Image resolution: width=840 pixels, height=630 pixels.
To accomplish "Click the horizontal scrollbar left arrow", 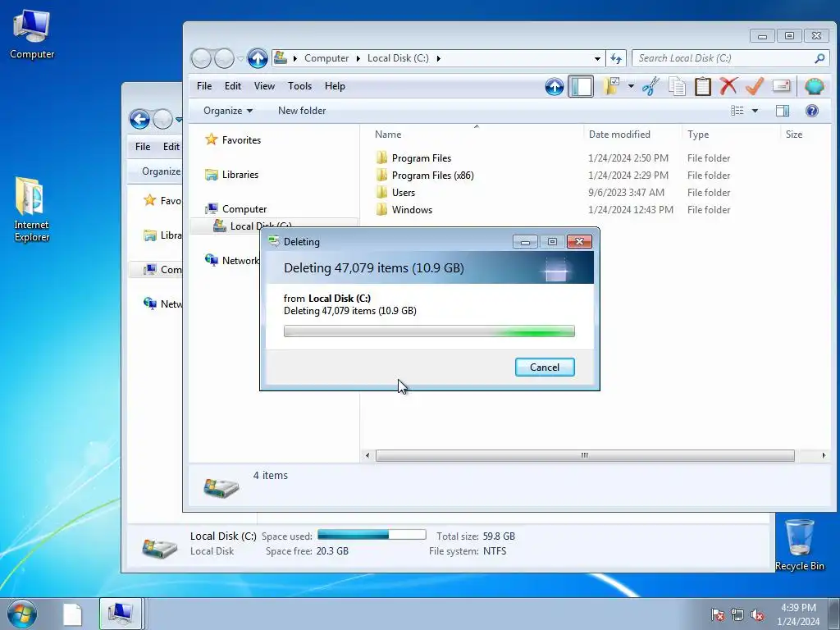I will point(367,455).
